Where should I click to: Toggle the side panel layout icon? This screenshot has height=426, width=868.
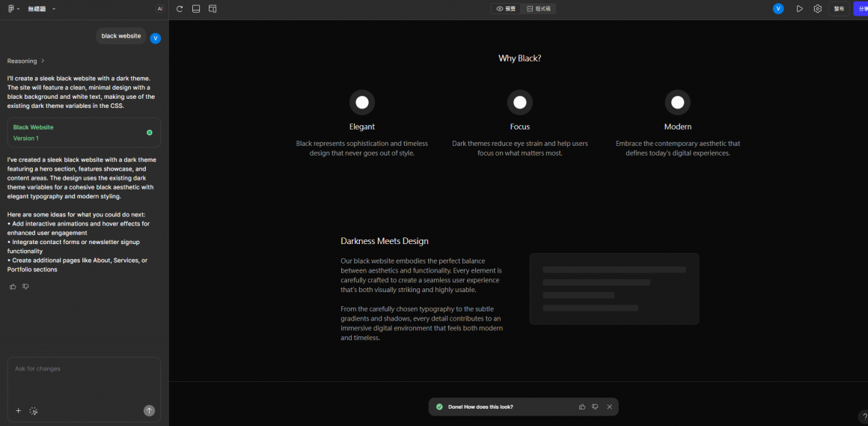click(x=213, y=9)
